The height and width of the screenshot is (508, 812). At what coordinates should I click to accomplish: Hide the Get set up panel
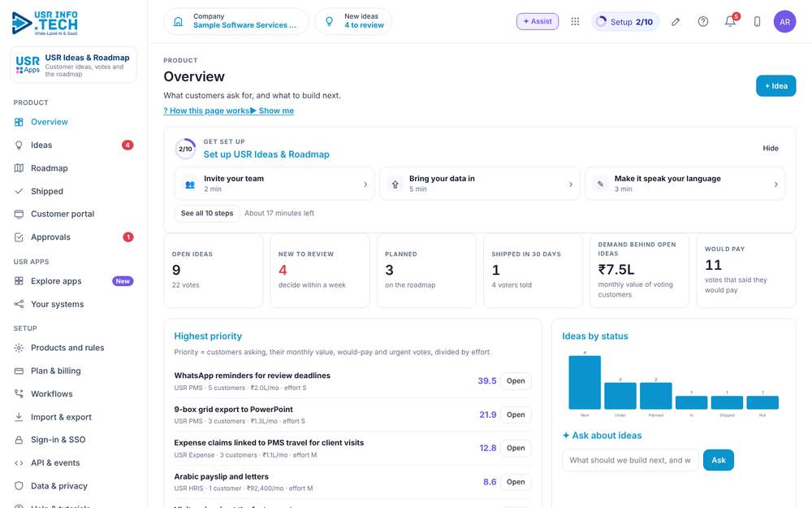click(x=770, y=148)
